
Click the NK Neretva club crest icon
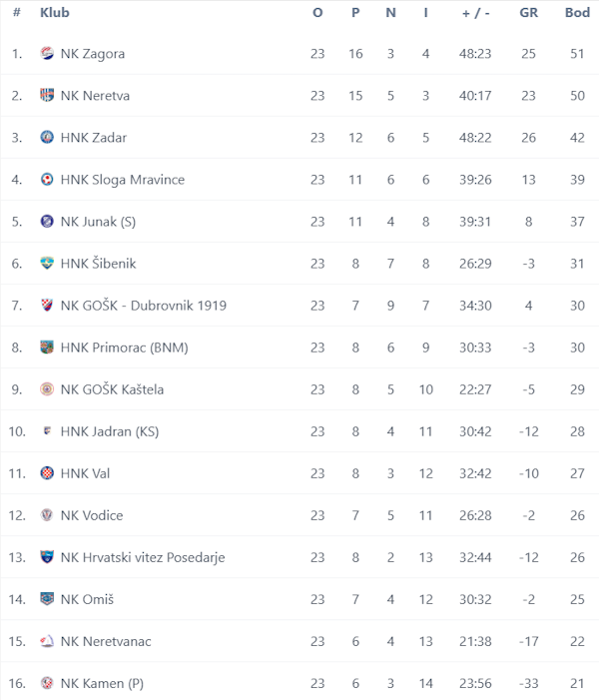point(47,95)
